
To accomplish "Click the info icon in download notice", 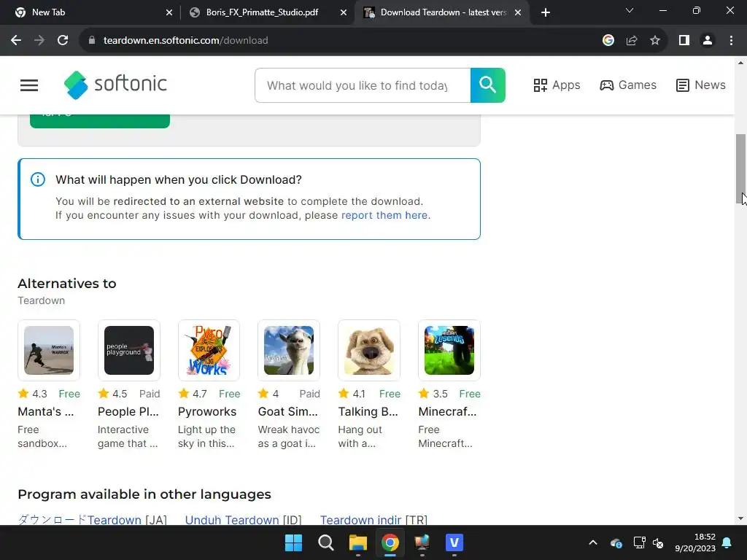I will [x=38, y=179].
